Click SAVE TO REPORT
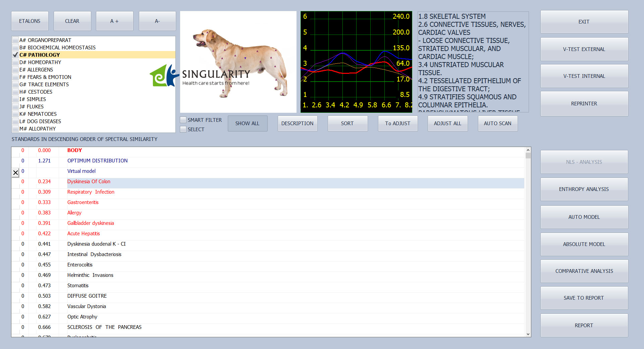 point(584,298)
